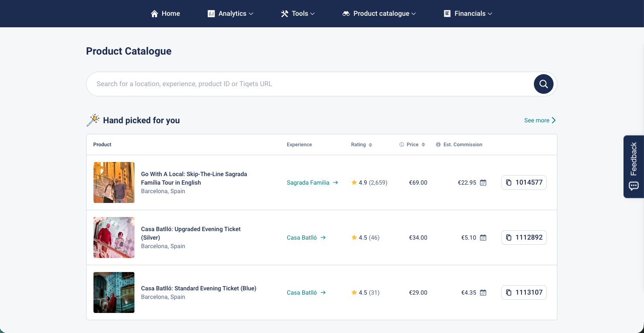644x333 pixels.
Task: Click the €29.00 price cell
Action: pos(418,292)
